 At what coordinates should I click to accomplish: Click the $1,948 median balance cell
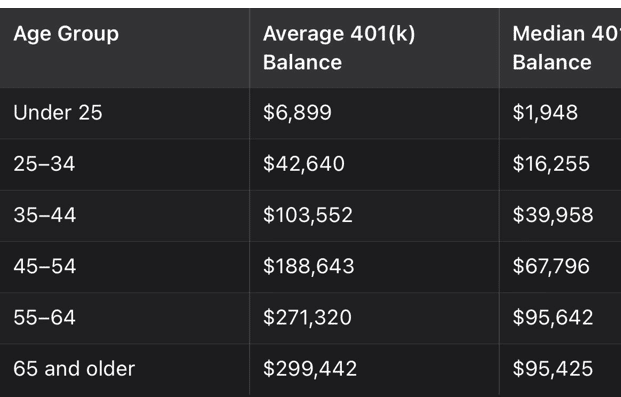tap(545, 113)
